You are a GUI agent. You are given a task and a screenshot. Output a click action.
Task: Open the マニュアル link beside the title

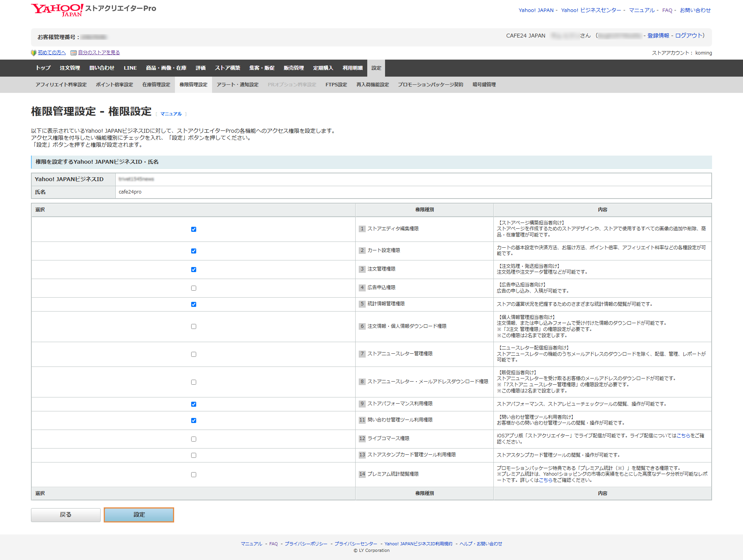(171, 114)
